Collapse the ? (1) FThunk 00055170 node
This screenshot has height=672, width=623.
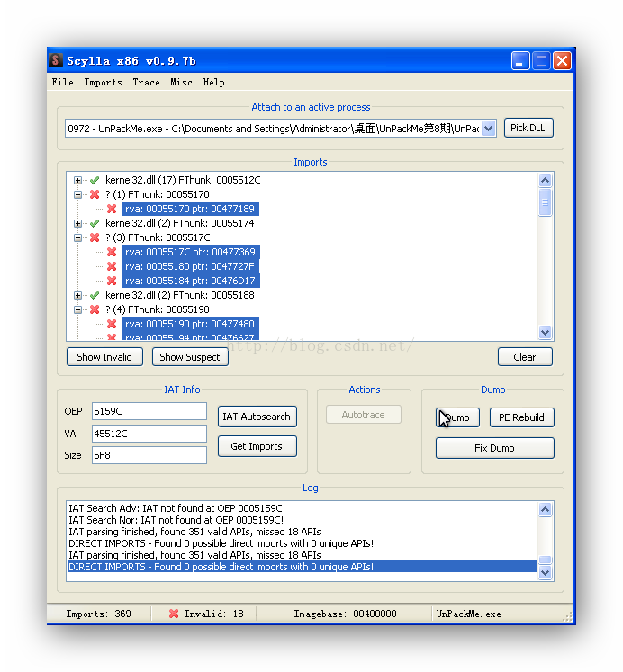[77, 194]
